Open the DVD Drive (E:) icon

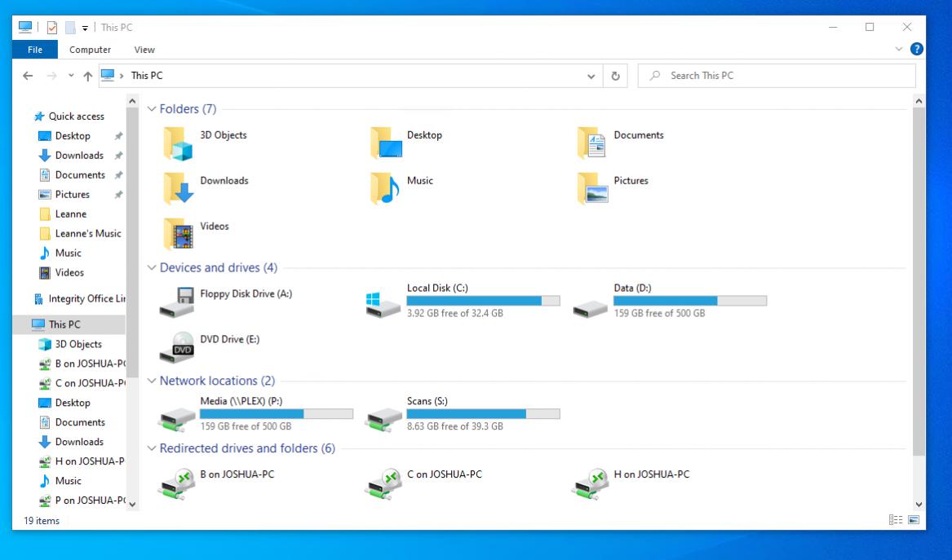177,347
